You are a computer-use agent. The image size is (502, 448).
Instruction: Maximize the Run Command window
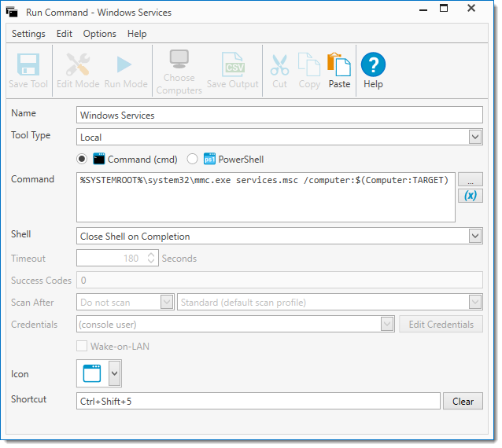click(x=444, y=9)
